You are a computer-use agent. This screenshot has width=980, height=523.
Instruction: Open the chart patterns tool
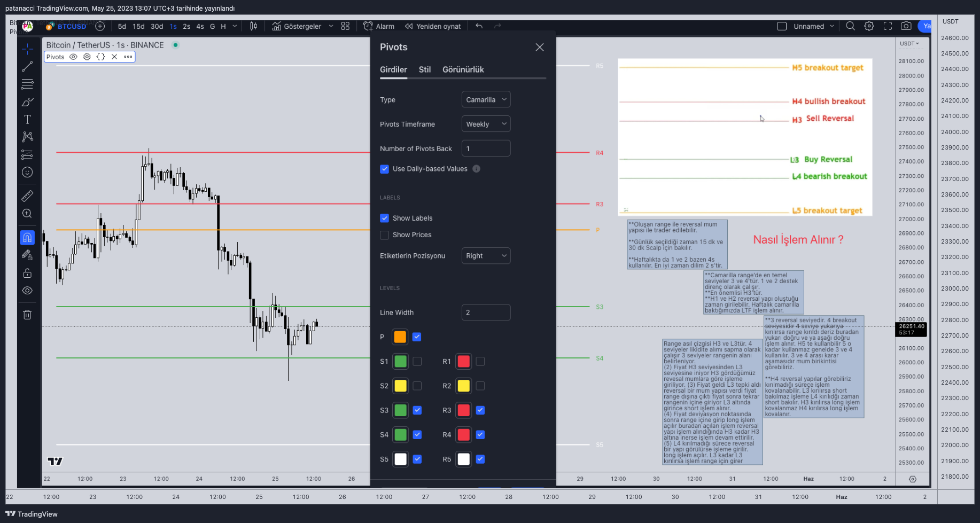coord(27,137)
